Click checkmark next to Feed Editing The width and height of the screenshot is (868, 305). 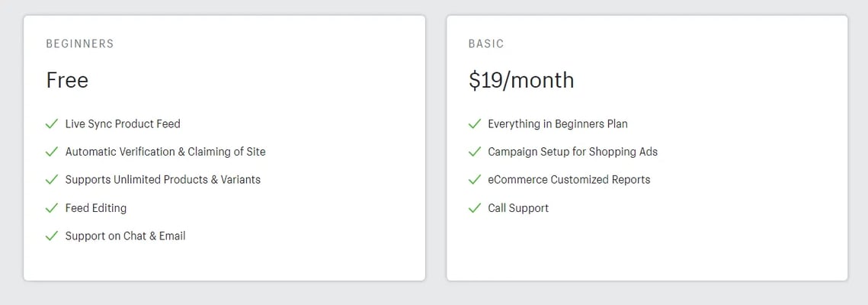[52, 208]
